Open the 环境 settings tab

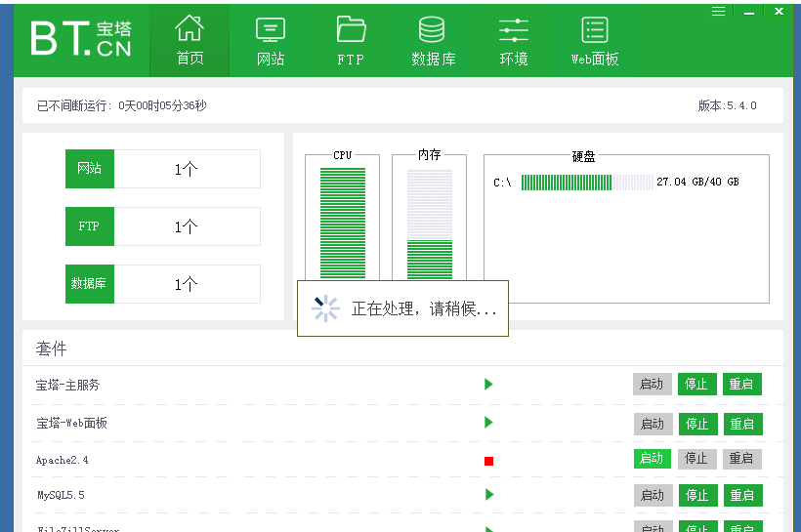click(514, 40)
